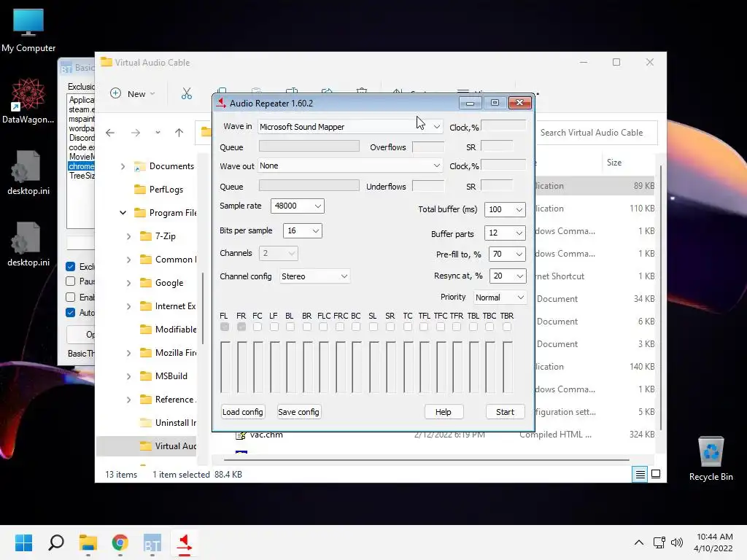Click the Cut scissors icon in Explorer
This screenshot has height=560, width=747.
coord(186,93)
